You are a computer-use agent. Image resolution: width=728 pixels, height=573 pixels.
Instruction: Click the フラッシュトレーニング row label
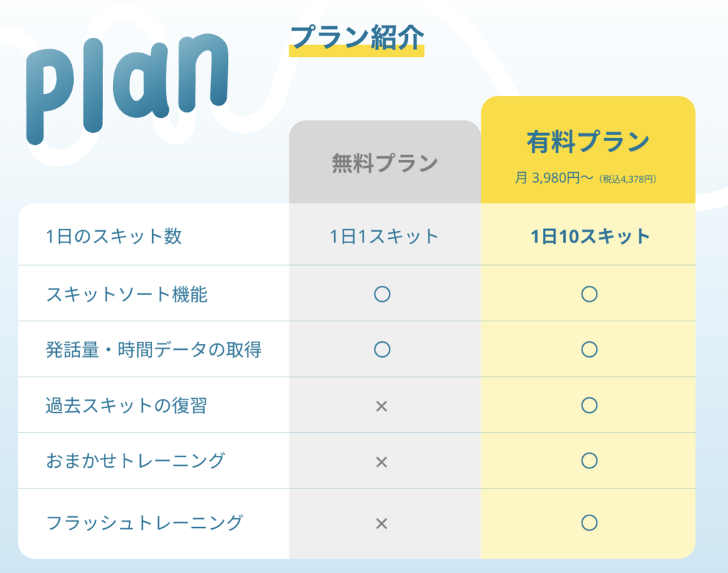pyautogui.click(x=144, y=523)
